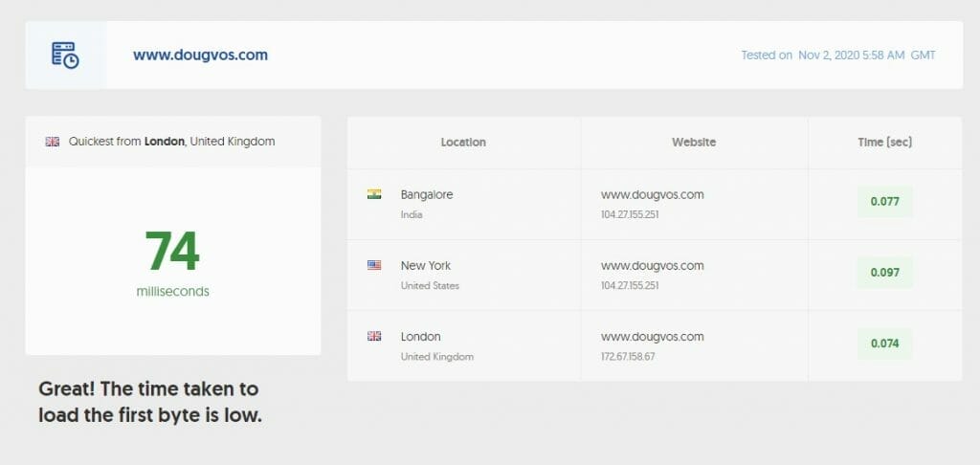Click 'United Kingdom' under London in the table
This screenshot has height=465, width=980.
click(x=436, y=357)
